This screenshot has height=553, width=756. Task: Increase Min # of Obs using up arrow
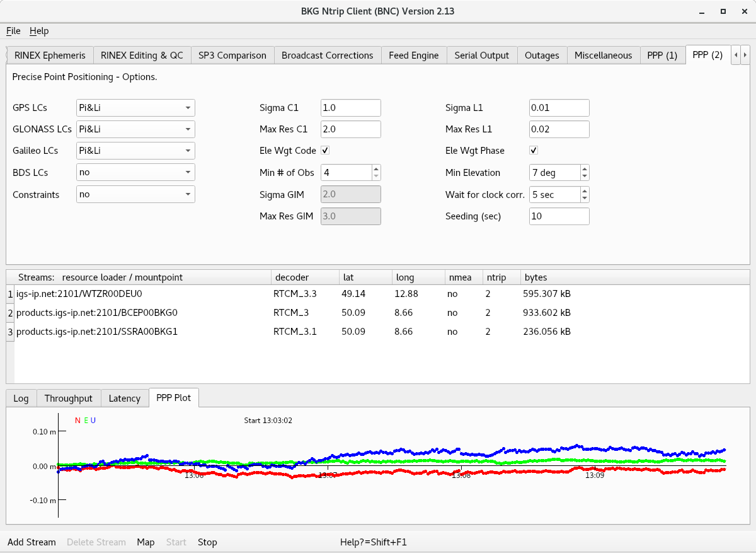pos(376,169)
